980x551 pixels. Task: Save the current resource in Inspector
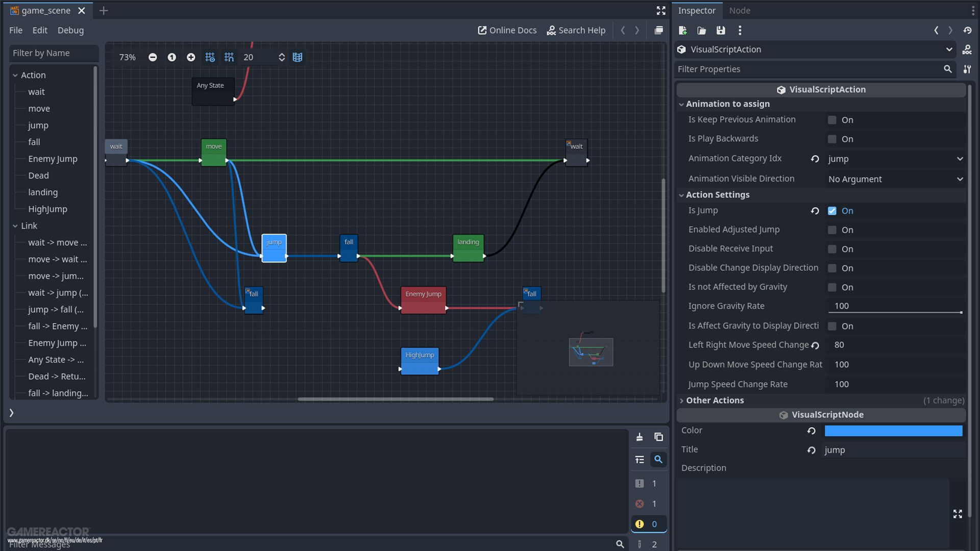click(x=721, y=31)
